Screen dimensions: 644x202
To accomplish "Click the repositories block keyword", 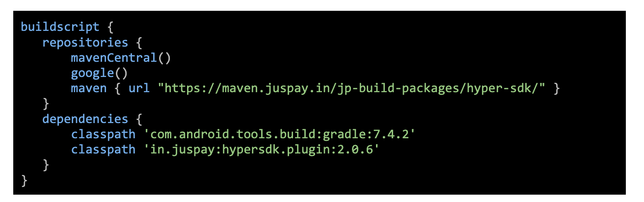I will 85,43.
